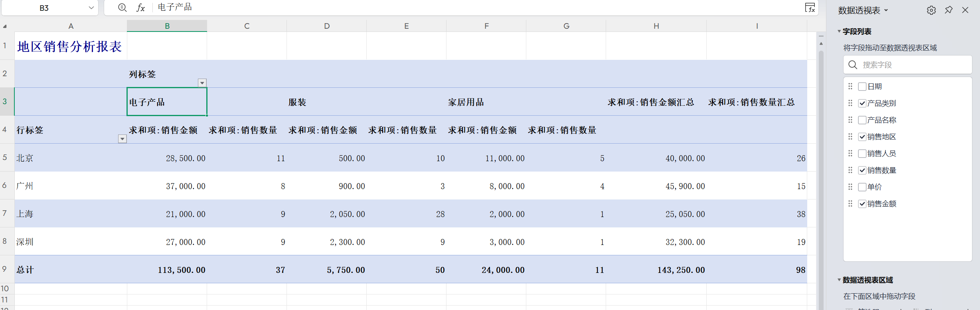The width and height of the screenshot is (980, 310).
Task: Click the zoom magnifier icon in formula bar
Action: coord(122,8)
